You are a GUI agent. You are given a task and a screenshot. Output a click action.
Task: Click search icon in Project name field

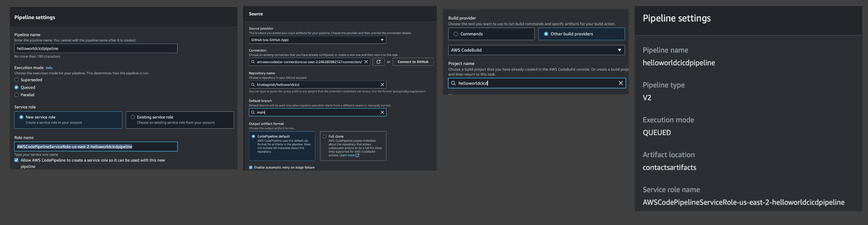click(x=453, y=83)
